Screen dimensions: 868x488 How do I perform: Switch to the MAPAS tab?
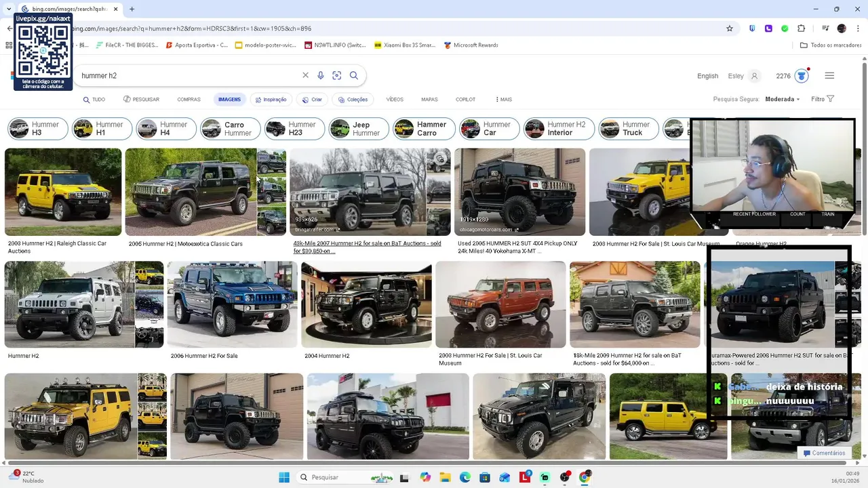pos(429,100)
